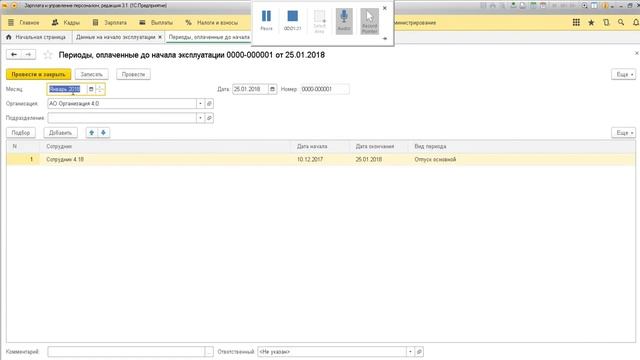The height and width of the screenshot is (360, 640).
Task: Close the recorder overlay panel
Action: pos(384,8)
